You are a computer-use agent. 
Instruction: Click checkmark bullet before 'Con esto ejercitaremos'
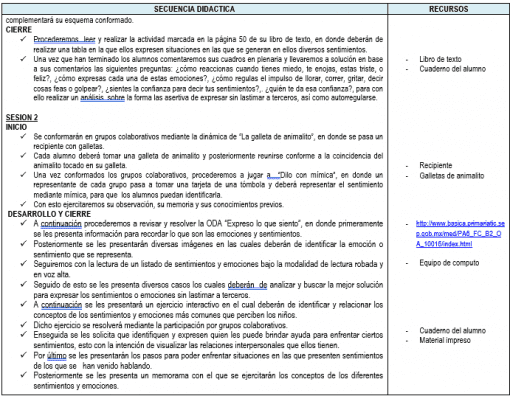click(x=23, y=204)
